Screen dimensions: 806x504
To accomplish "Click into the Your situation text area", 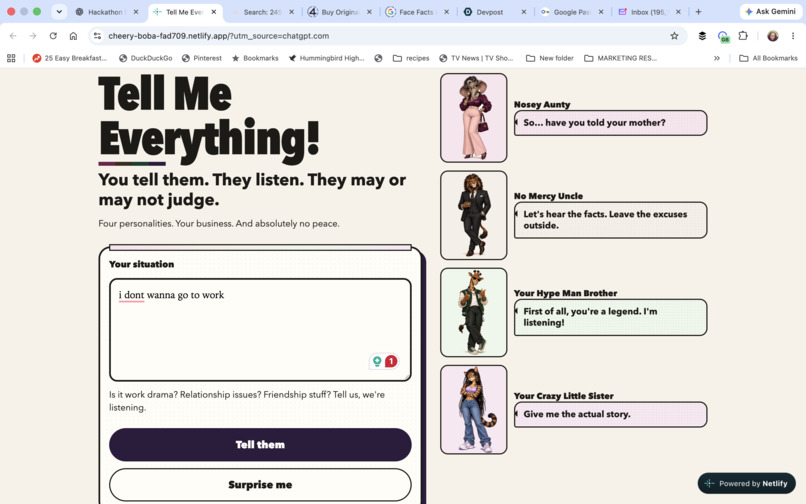I will (x=260, y=330).
